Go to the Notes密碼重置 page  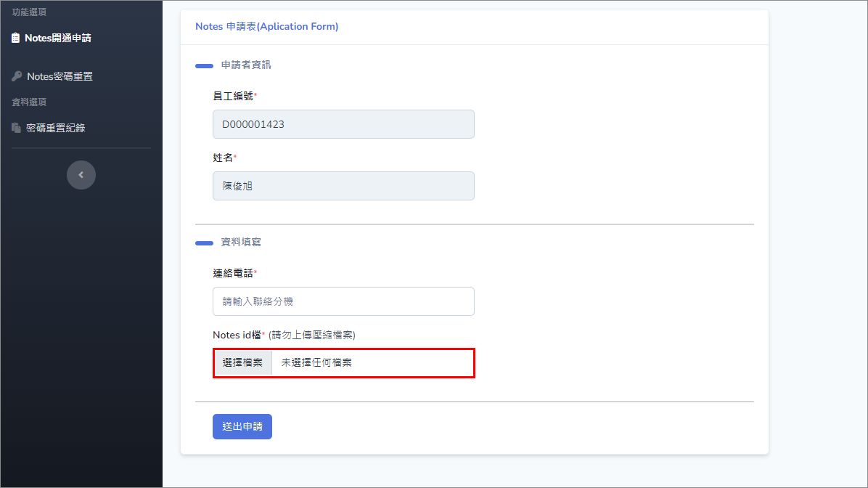60,76
